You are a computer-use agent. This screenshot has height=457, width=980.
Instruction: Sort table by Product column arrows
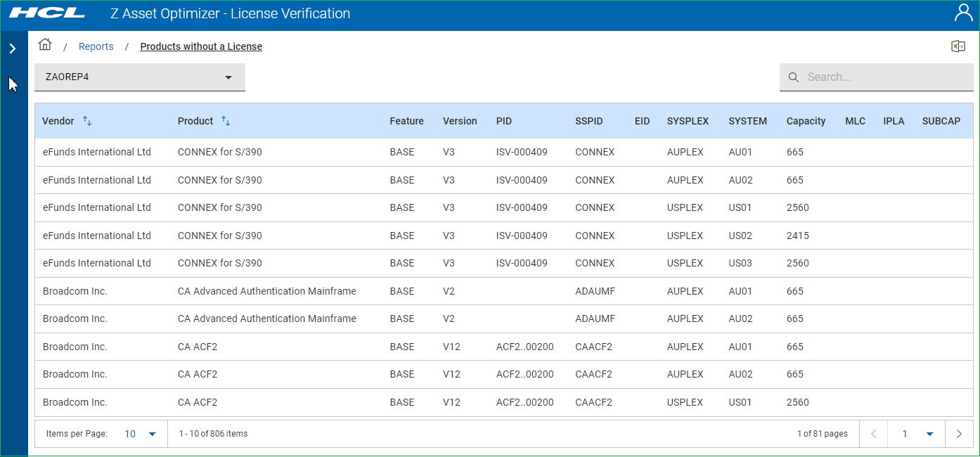226,121
